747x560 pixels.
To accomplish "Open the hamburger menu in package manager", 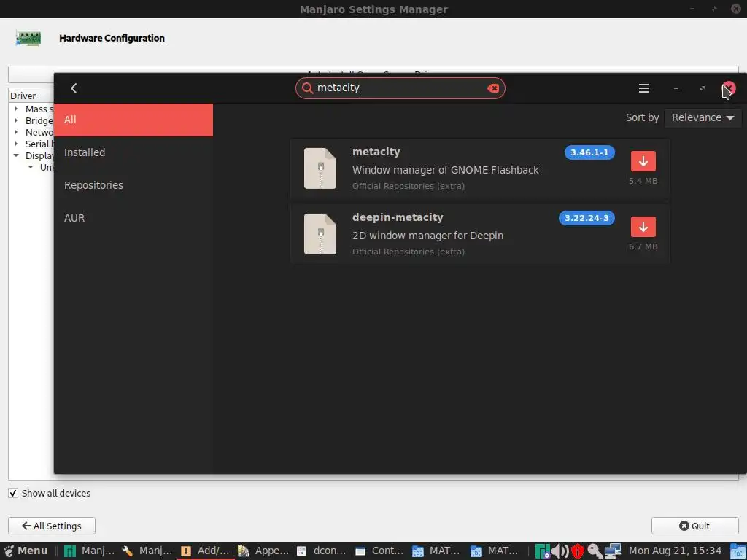I will (643, 88).
